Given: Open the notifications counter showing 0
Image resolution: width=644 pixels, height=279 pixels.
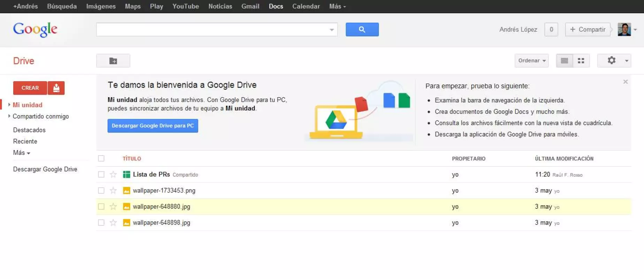Looking at the screenshot, I should click(551, 30).
